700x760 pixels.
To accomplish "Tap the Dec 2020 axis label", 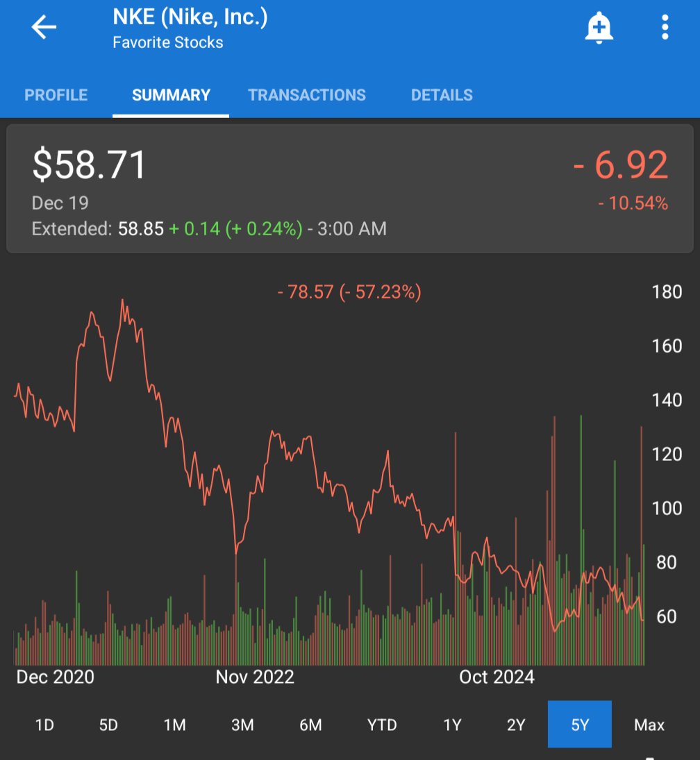I will click(56, 677).
